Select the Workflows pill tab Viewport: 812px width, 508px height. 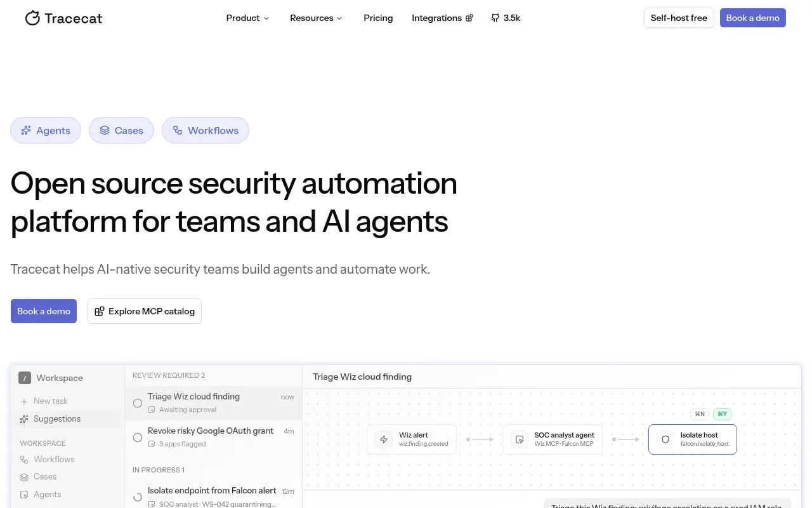(x=206, y=130)
